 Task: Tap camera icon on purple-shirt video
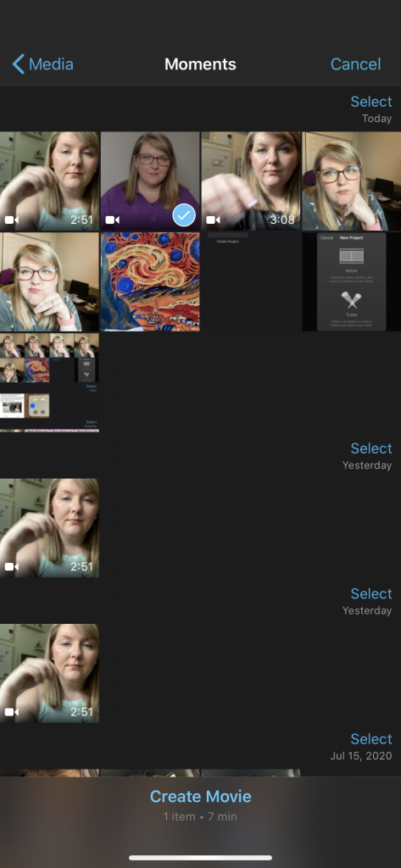click(x=113, y=220)
